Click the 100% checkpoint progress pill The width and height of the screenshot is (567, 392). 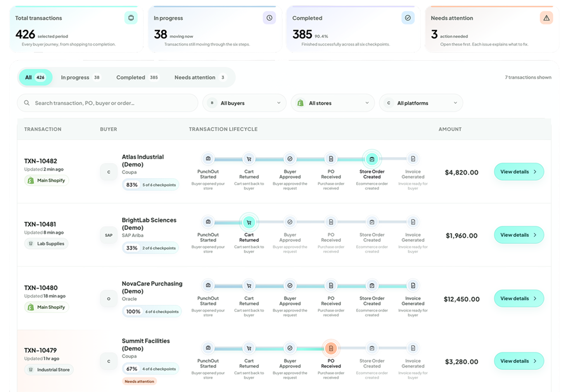coord(152,312)
